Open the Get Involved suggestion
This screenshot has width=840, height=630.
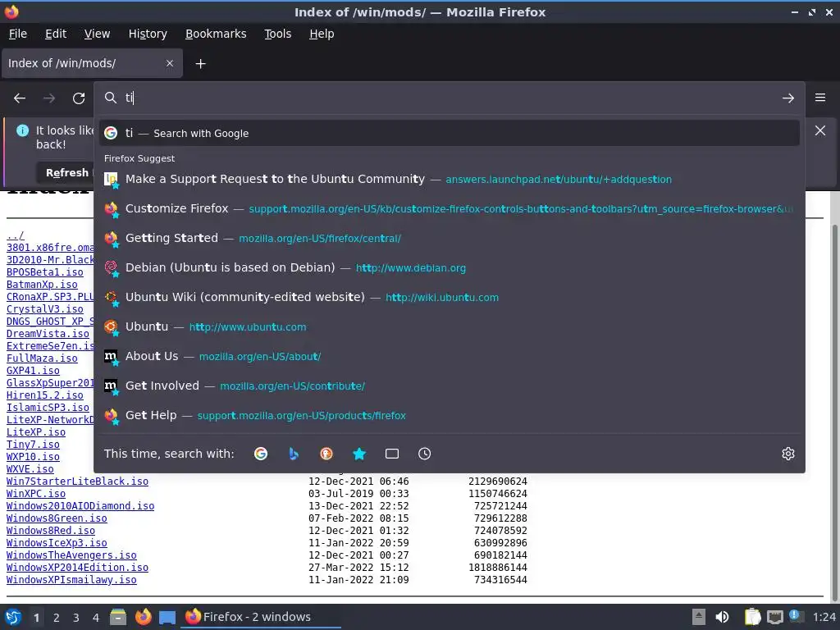tap(449, 386)
